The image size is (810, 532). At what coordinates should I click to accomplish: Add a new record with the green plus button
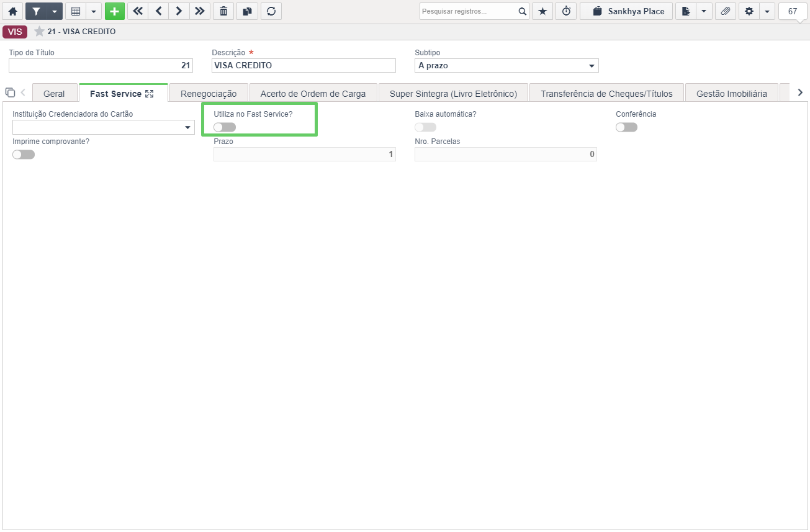[115, 11]
